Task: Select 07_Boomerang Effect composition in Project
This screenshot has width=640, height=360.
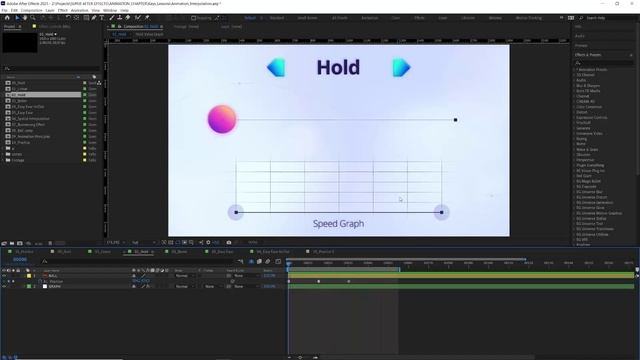Action: pyautogui.click(x=28, y=124)
